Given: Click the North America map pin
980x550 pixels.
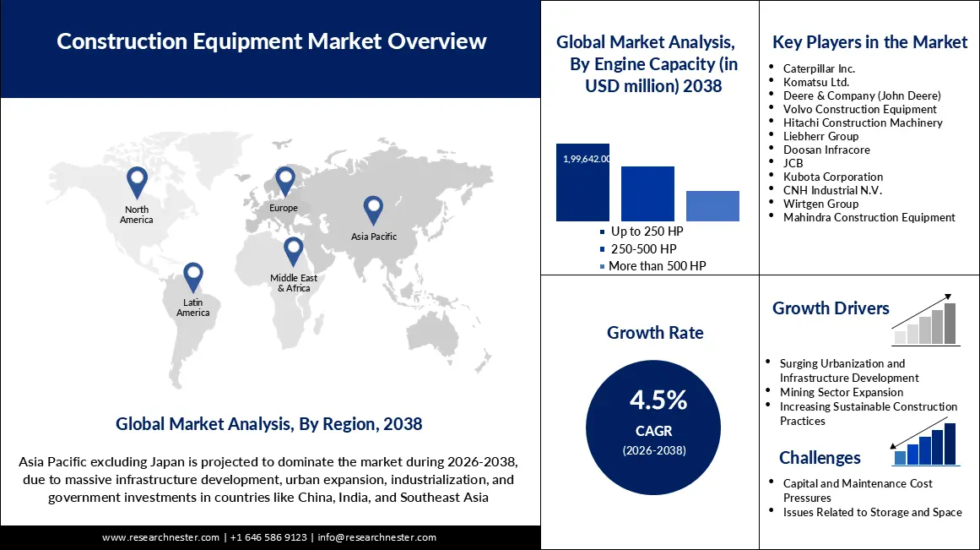Looking at the screenshot, I should [137, 182].
